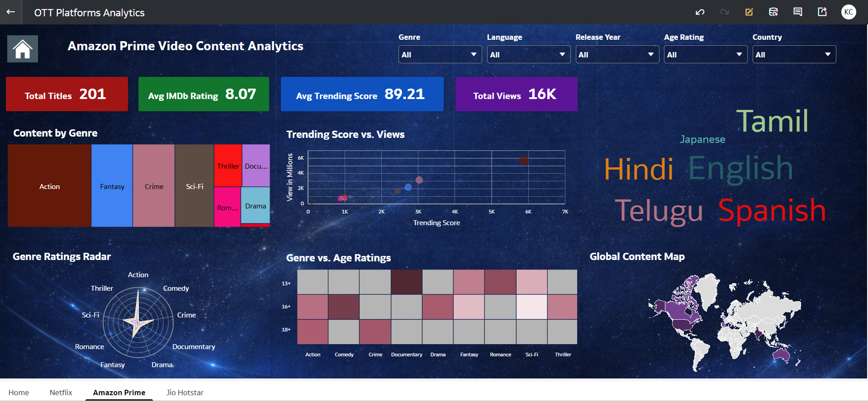Click the Avg IMDb Rating 8.07 tile
This screenshot has height=402, width=868.
pos(204,94)
